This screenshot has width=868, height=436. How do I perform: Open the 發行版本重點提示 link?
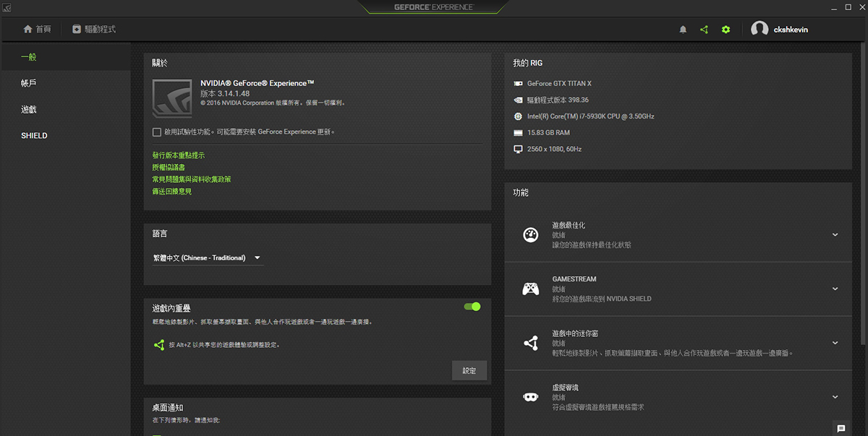178,155
